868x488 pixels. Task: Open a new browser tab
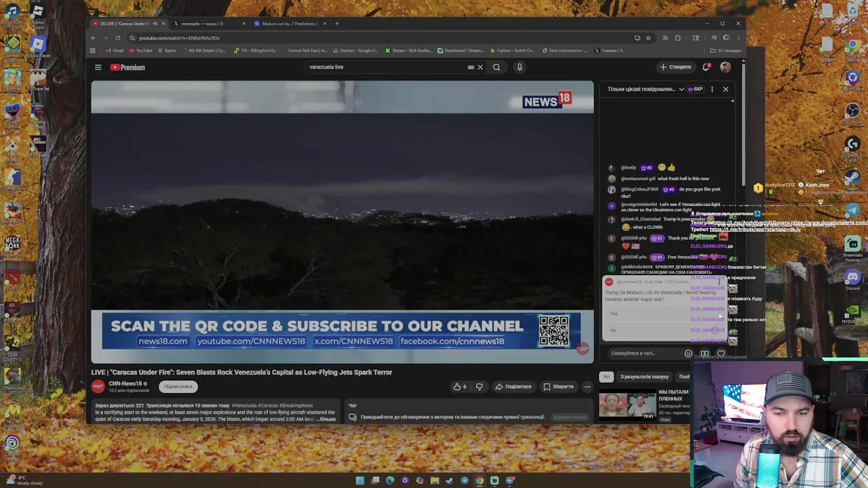(x=337, y=24)
